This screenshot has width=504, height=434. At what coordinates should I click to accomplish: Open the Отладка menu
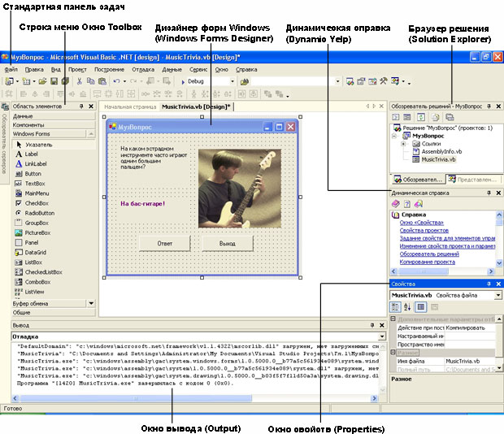pos(143,69)
